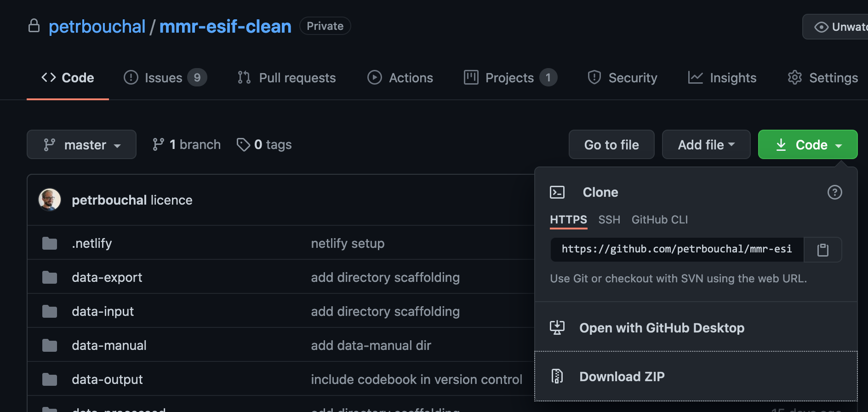
Task: Choose Download ZIP
Action: point(696,376)
